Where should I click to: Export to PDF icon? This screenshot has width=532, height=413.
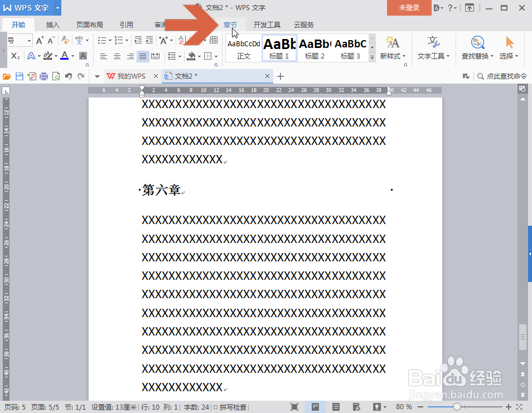pyautogui.click(x=32, y=76)
